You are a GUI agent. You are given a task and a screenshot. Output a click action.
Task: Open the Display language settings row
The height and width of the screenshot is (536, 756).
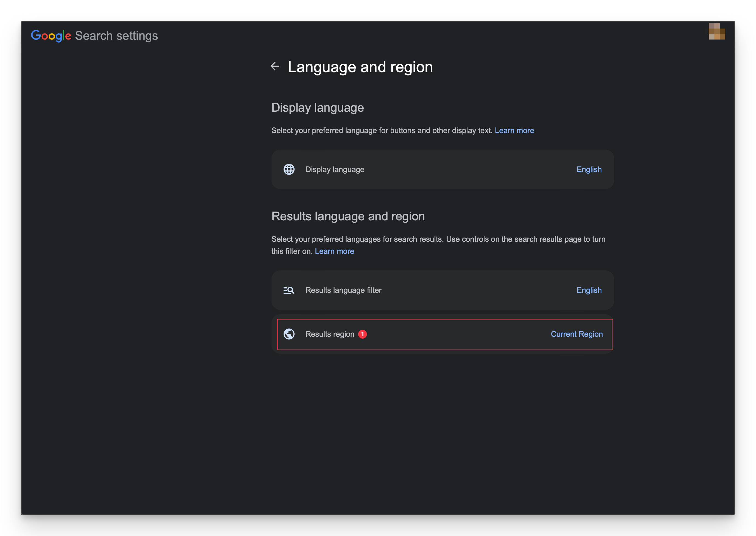443,169
